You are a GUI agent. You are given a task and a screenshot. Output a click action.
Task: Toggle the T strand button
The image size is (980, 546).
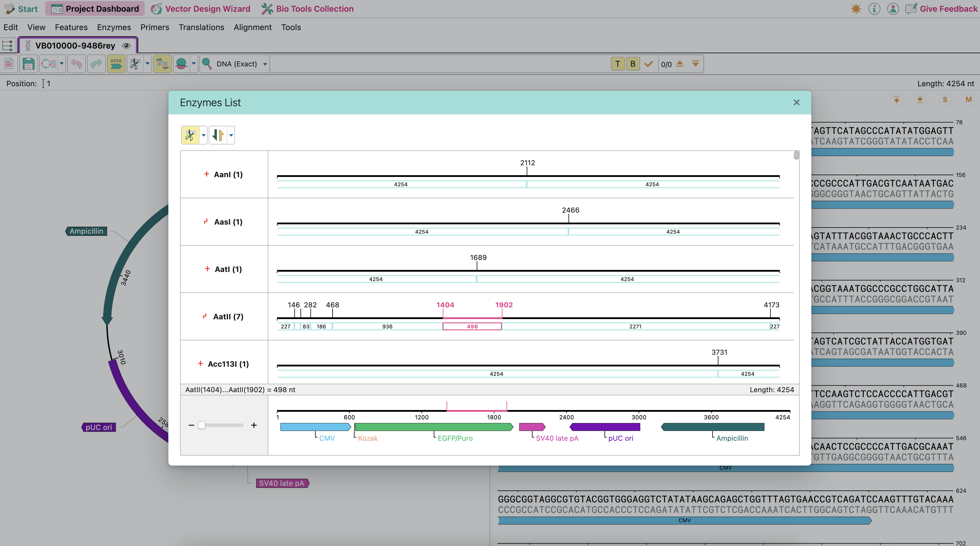pyautogui.click(x=618, y=64)
